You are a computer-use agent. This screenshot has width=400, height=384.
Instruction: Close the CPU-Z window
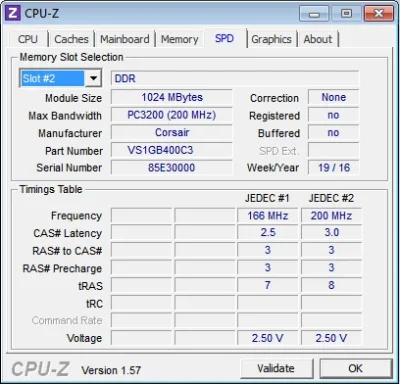[x=379, y=14]
